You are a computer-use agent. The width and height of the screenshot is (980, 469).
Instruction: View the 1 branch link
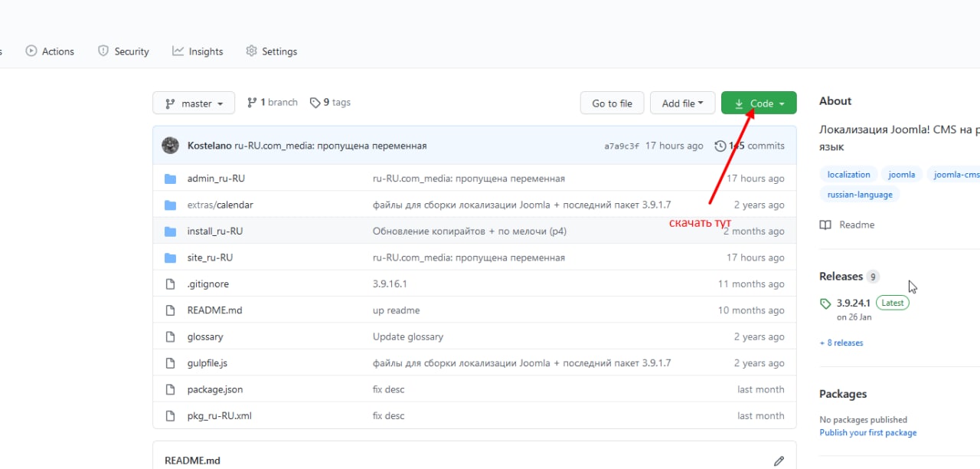pyautogui.click(x=272, y=102)
